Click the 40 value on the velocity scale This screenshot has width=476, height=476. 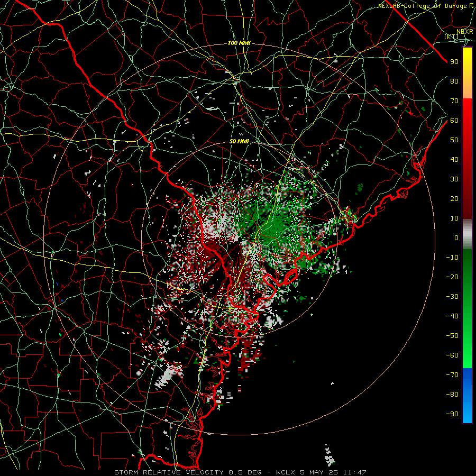(454, 160)
